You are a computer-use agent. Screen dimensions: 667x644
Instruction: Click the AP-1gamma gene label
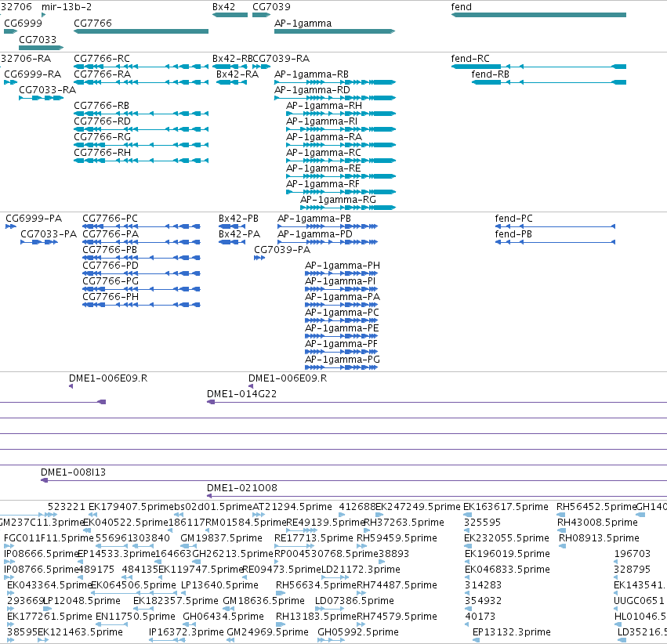point(303,24)
